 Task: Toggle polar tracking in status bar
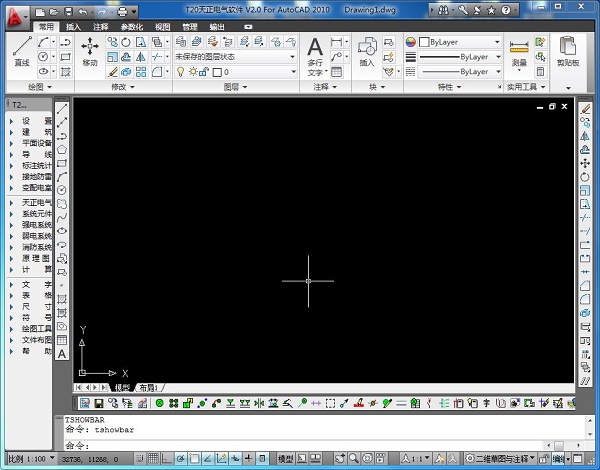tap(181, 458)
